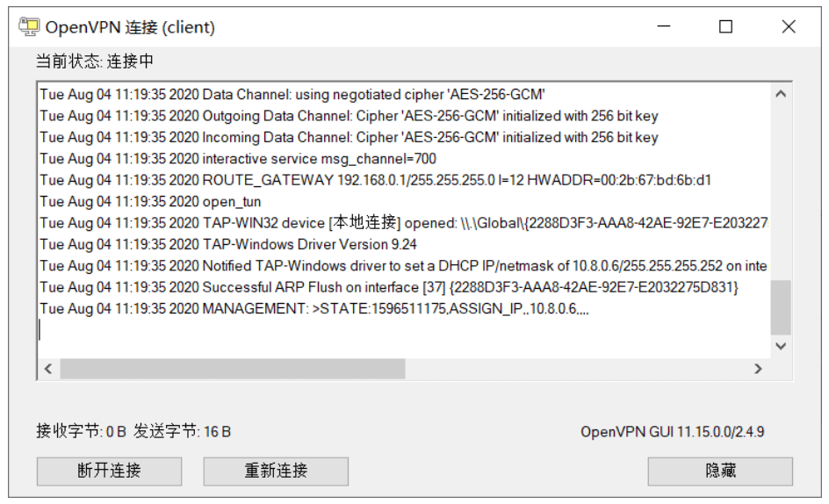This screenshot has width=829, height=504.
Task: Click the 'MANAGEMENT: >STATE' log line
Action: pyautogui.click(x=314, y=309)
